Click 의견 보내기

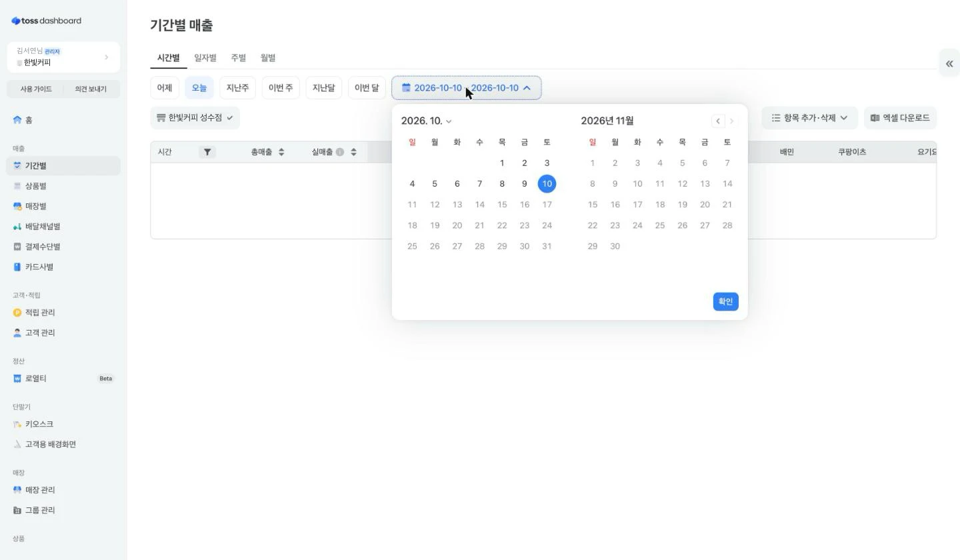pos(91,89)
